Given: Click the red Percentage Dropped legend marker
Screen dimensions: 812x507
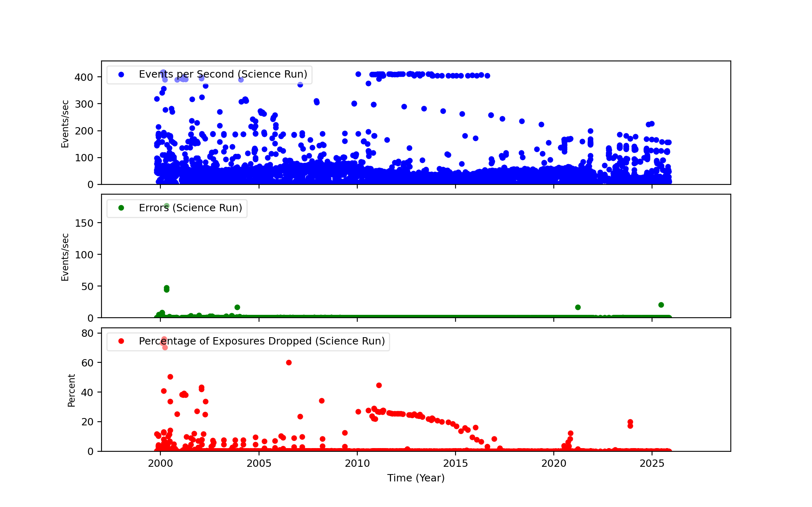Looking at the screenshot, I should coord(121,341).
